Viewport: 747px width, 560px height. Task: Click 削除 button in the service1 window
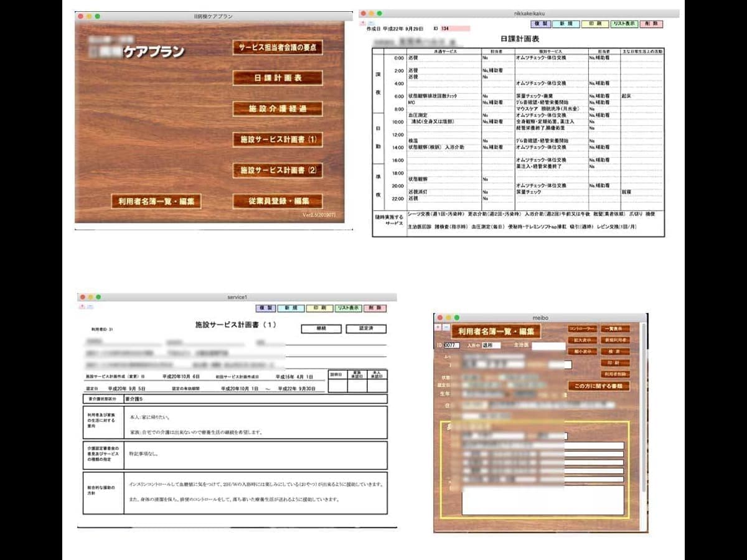click(375, 308)
